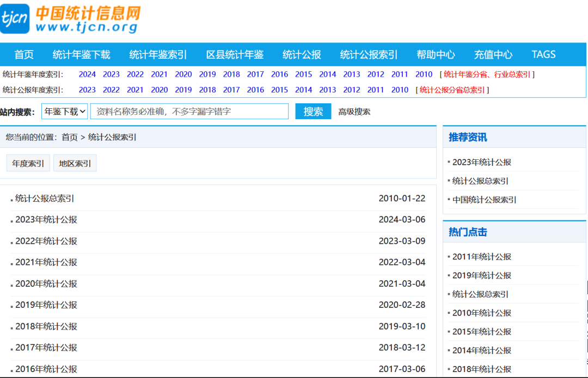
Task: Go to 首页 in navigation bar
Action: (x=24, y=54)
